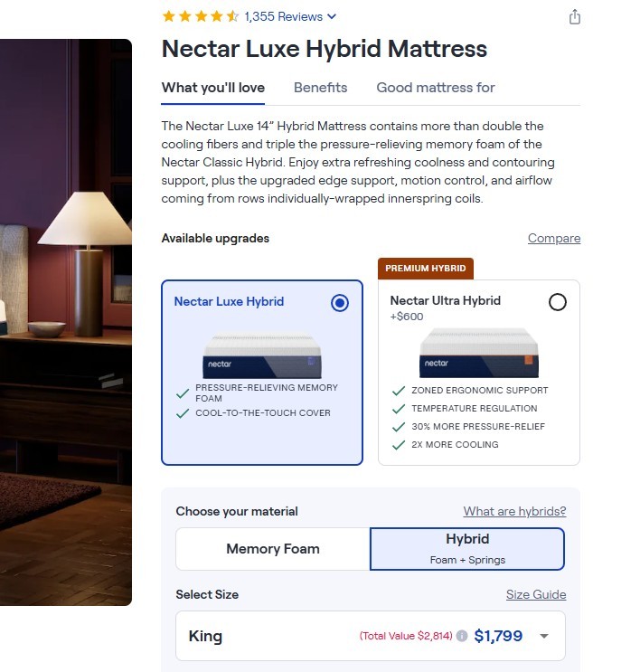Click the Compare link
This screenshot has height=672, width=640.
point(554,238)
